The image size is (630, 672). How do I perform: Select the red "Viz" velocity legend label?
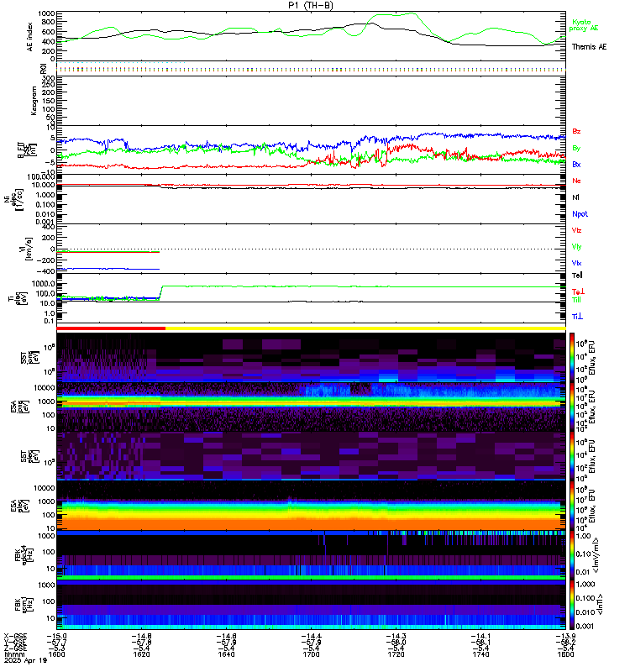pos(576,230)
